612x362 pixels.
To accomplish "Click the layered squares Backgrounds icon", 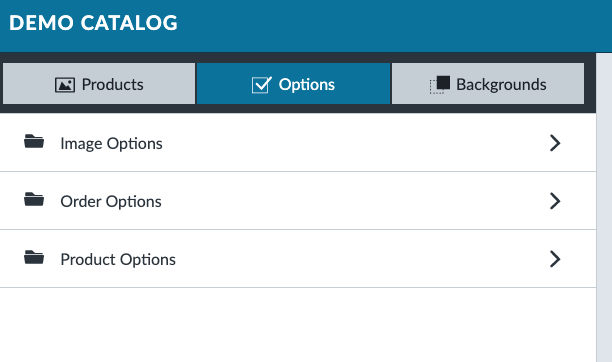I will (439, 85).
